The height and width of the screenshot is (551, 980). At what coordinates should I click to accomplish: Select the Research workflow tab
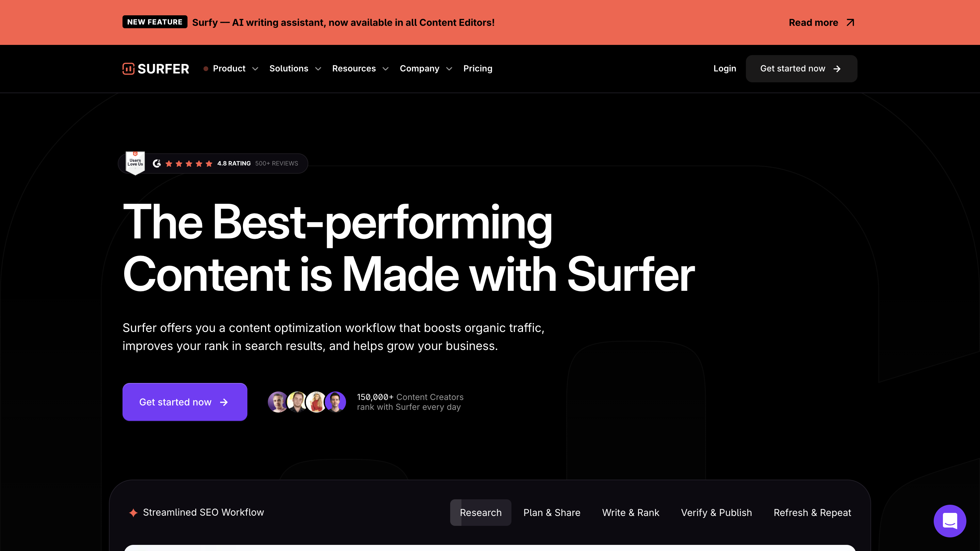click(x=480, y=513)
